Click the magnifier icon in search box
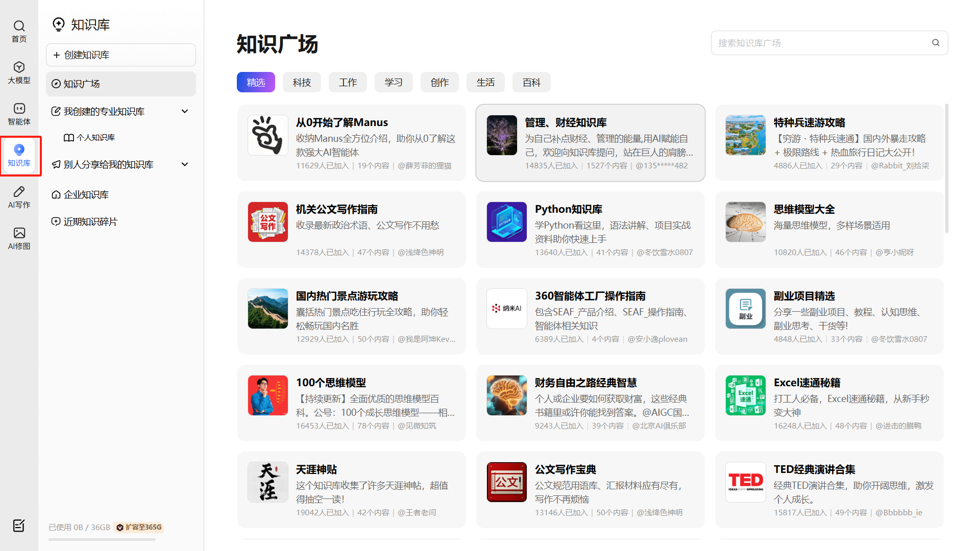This screenshot has width=980, height=551. click(x=936, y=43)
